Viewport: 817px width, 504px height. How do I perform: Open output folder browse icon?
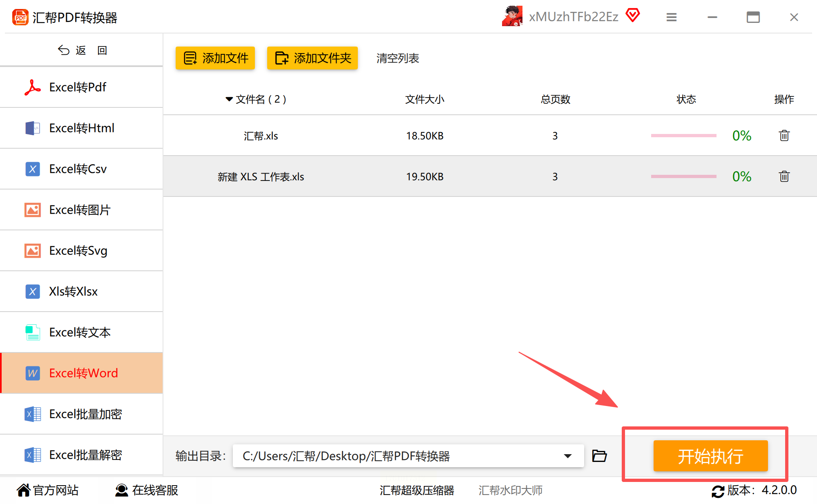[599, 456]
